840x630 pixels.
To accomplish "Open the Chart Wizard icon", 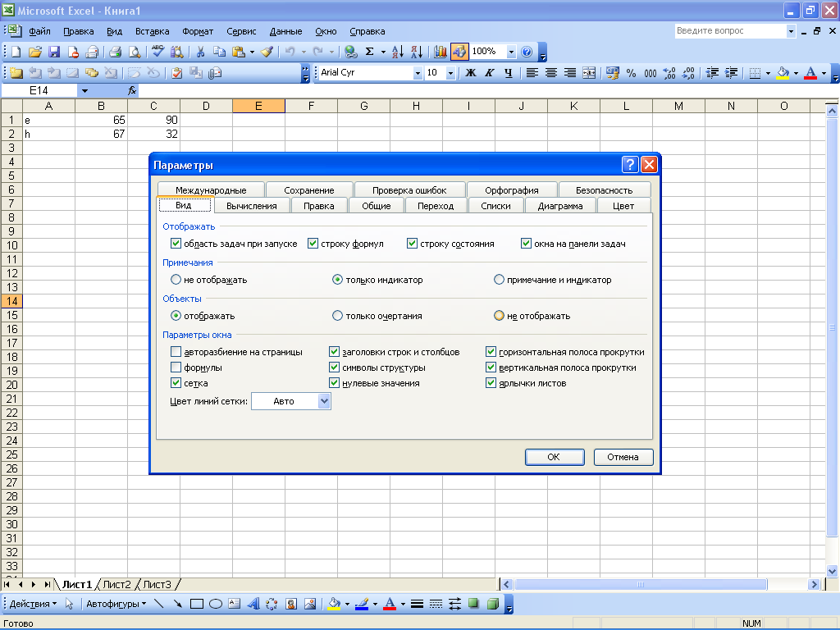I will (x=440, y=52).
